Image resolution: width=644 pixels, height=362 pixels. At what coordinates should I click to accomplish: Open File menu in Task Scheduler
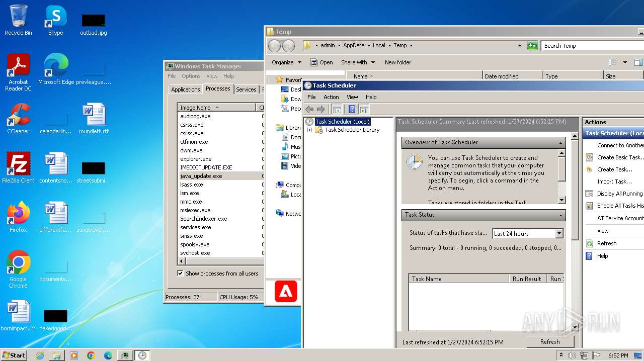[311, 97]
